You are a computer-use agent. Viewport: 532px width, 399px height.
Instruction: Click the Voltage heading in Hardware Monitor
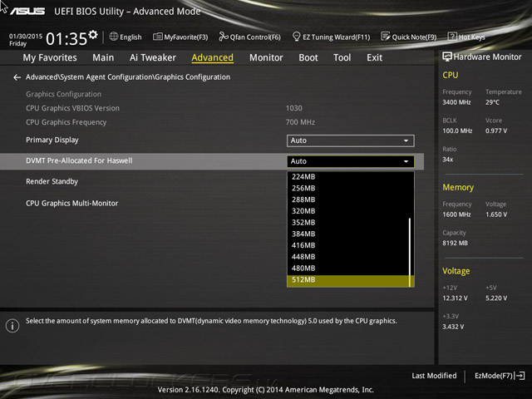(456, 271)
